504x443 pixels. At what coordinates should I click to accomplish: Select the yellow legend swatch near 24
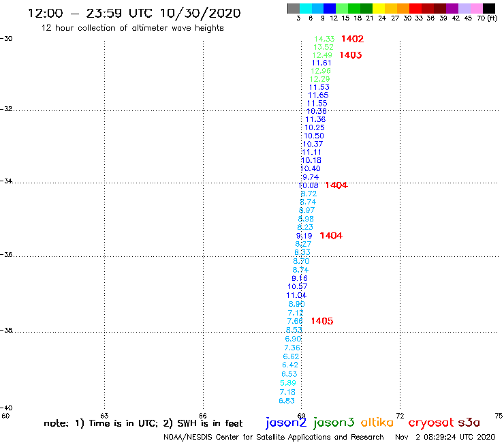[378, 8]
